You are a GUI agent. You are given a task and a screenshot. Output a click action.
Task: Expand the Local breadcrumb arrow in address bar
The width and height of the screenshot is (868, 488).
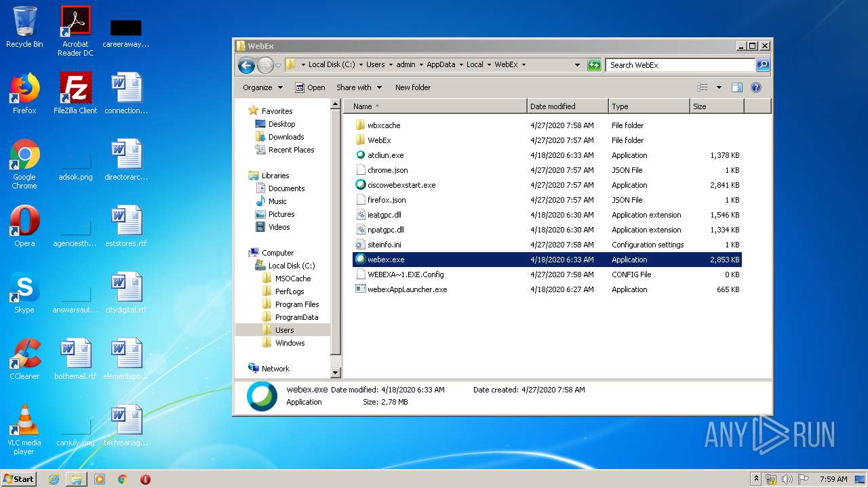tap(489, 65)
